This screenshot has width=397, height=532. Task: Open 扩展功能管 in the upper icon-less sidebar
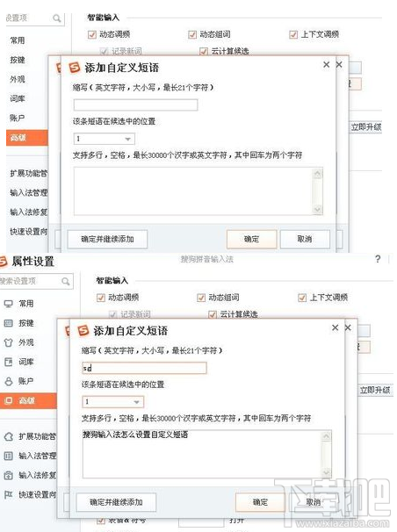coord(29,173)
